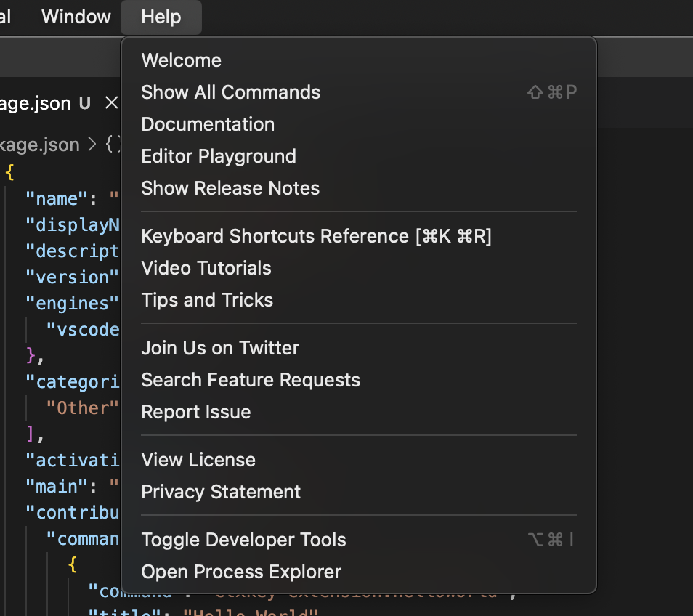Screen dimensions: 693x616
Task: View Tips and Tricks
Action: coord(207,300)
